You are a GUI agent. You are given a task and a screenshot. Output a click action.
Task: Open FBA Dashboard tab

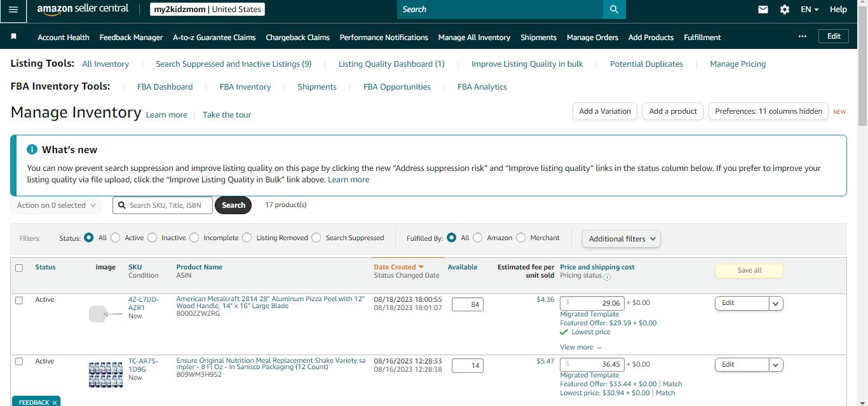[x=165, y=87]
